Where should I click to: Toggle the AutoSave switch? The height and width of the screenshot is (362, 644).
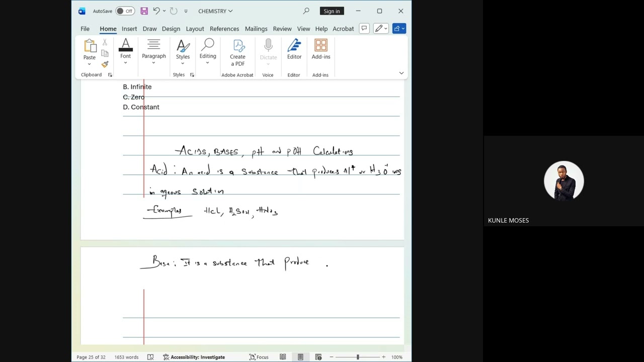point(124,11)
